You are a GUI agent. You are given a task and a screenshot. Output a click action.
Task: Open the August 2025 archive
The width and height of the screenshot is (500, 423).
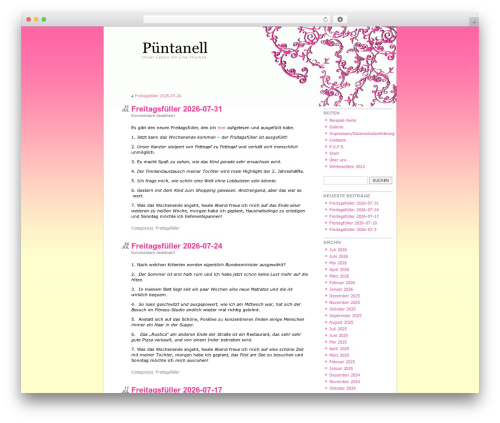pyautogui.click(x=341, y=322)
